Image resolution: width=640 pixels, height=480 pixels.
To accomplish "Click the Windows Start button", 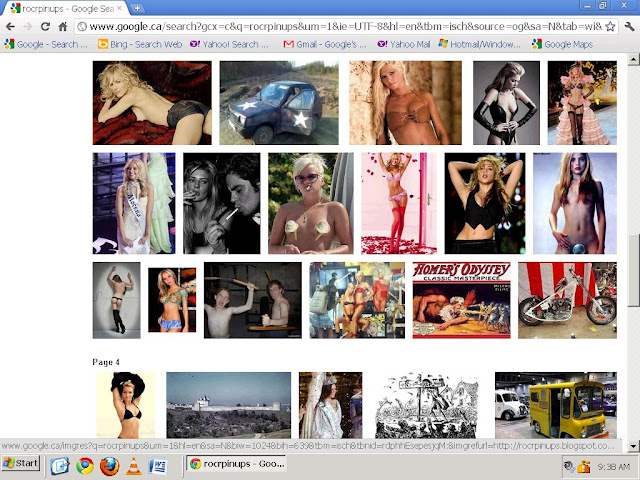I will [x=21, y=463].
